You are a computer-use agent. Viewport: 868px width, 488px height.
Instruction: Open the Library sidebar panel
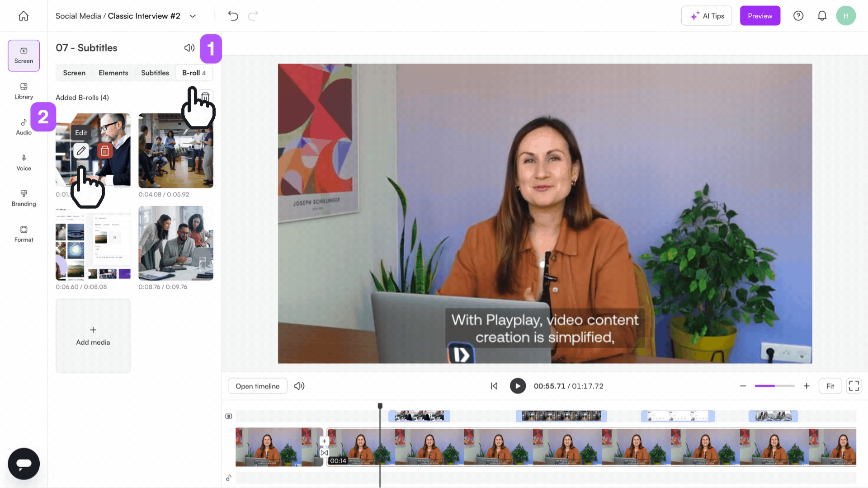pyautogui.click(x=24, y=91)
